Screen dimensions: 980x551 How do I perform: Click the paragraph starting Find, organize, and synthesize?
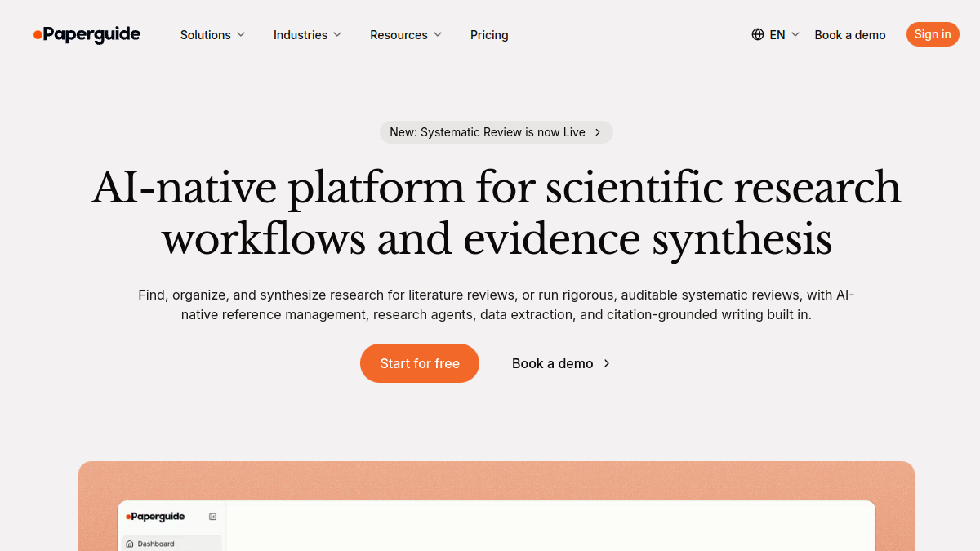click(x=497, y=304)
